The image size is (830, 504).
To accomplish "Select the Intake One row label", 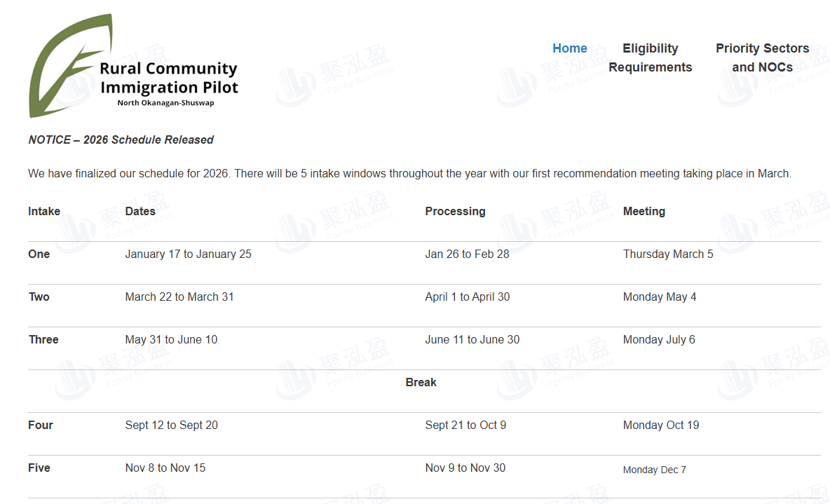I will point(39,254).
